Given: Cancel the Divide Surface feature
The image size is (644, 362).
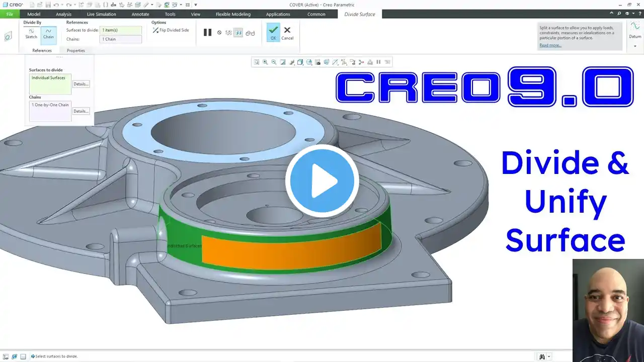Looking at the screenshot, I should click(287, 33).
